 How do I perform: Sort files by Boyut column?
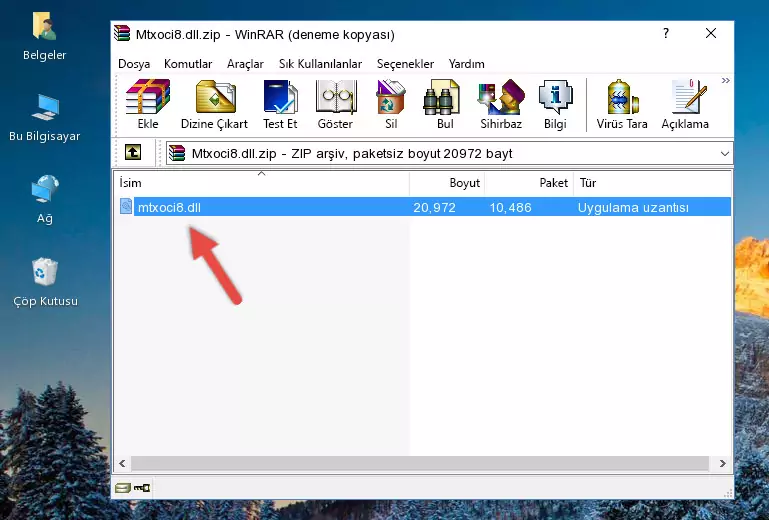447,182
